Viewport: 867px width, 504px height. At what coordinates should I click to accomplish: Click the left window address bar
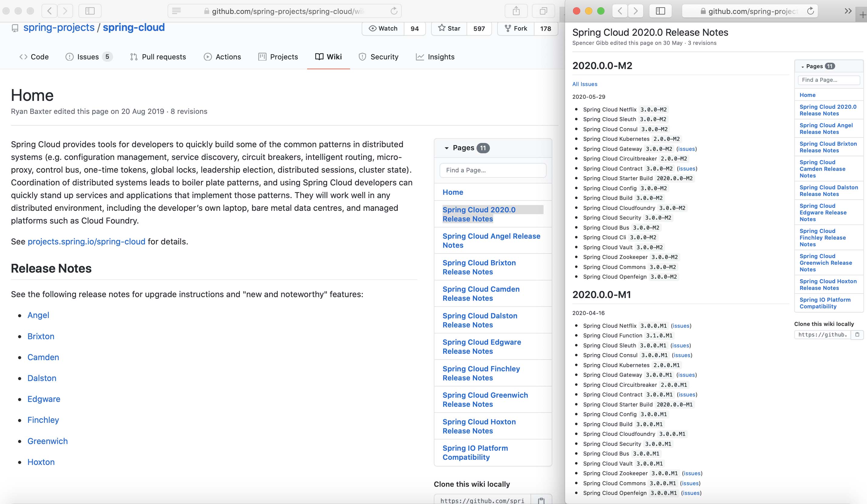click(x=285, y=11)
